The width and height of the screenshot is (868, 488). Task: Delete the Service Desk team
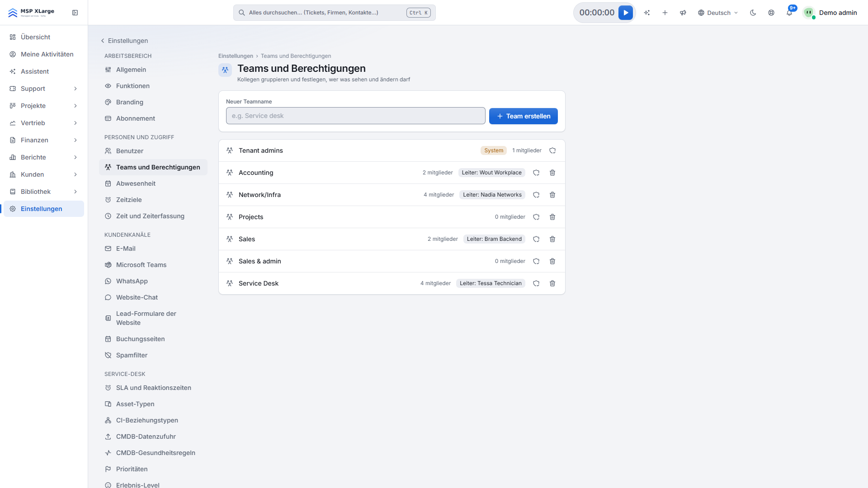point(552,283)
